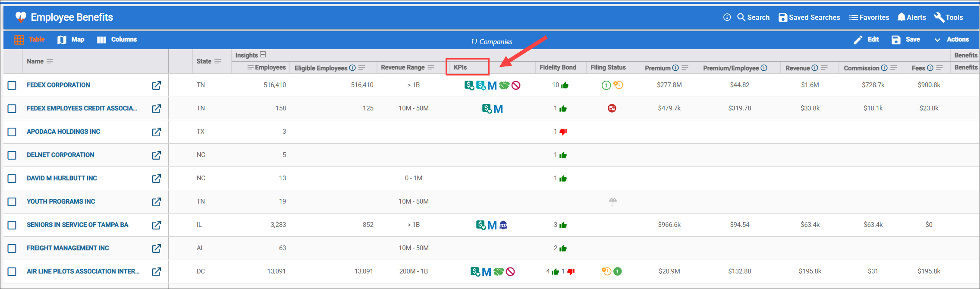The image size is (980, 289).
Task: Open Saved Searches
Action: pyautogui.click(x=809, y=17)
